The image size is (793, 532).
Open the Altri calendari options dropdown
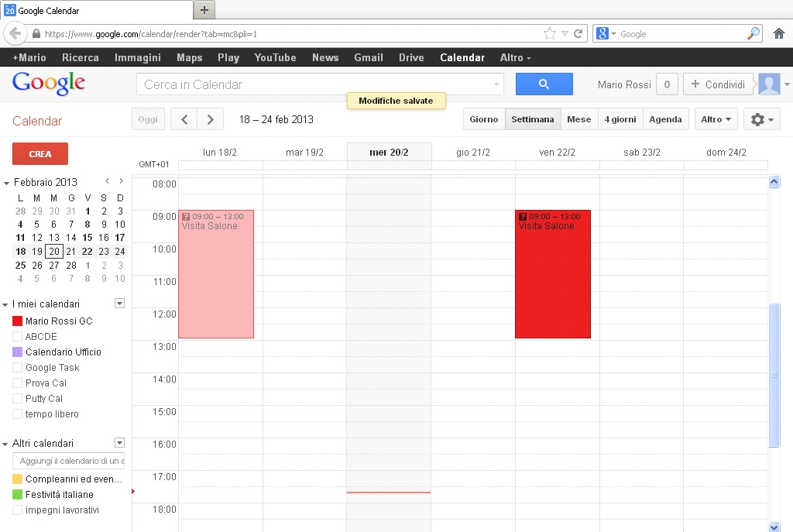point(119,443)
